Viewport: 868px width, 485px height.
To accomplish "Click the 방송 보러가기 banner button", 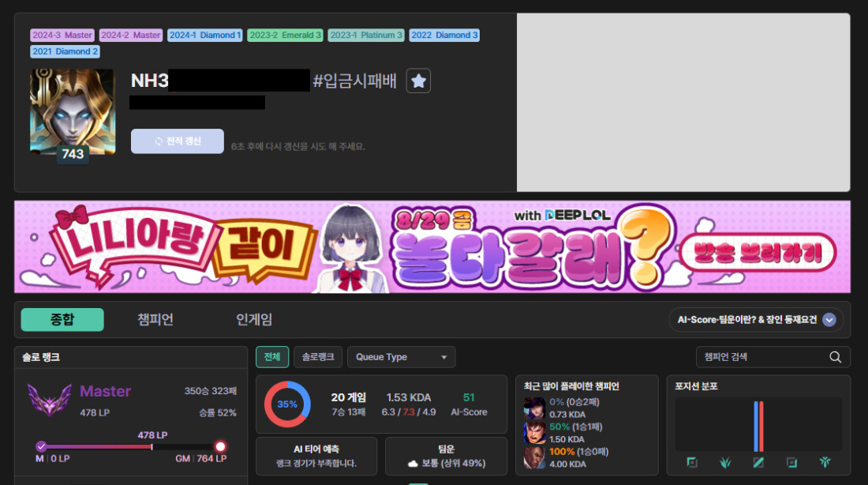I will click(x=758, y=253).
